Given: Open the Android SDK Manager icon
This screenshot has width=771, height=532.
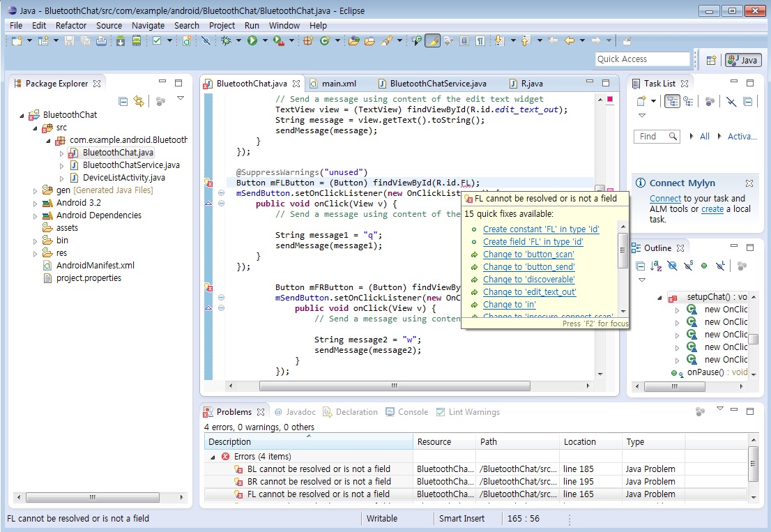Looking at the screenshot, I should [x=121, y=41].
